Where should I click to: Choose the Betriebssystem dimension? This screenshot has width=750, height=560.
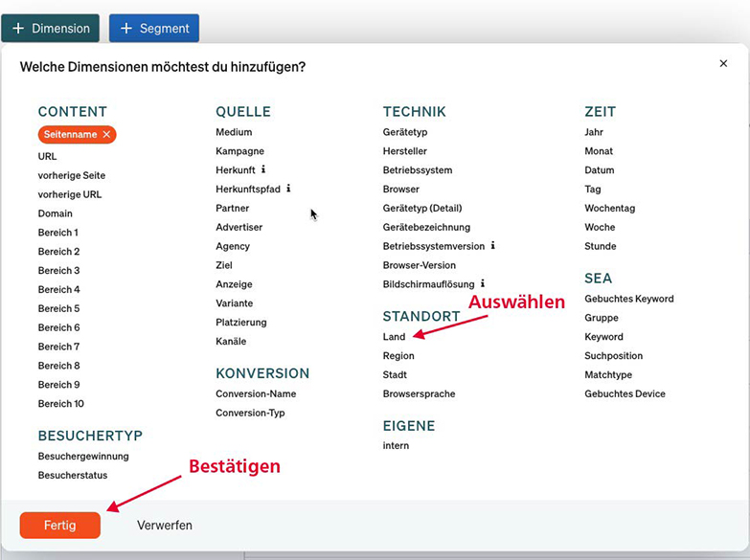pos(418,170)
